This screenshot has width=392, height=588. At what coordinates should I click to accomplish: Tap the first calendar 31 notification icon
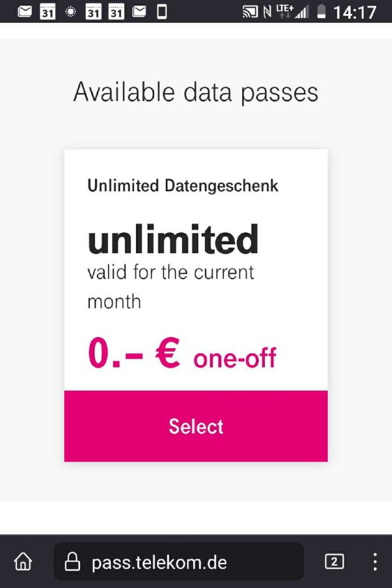pyautogui.click(x=48, y=12)
